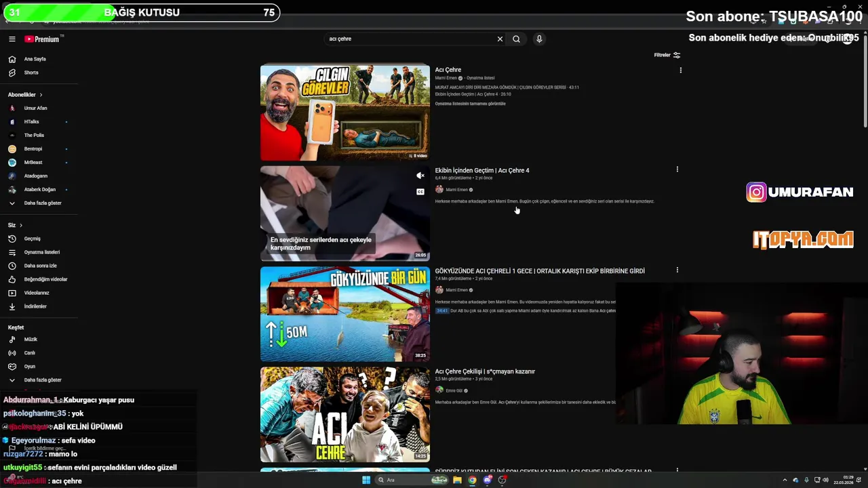The width and height of the screenshot is (868, 488).
Task: Open Videolarınız
Action: click(x=37, y=293)
